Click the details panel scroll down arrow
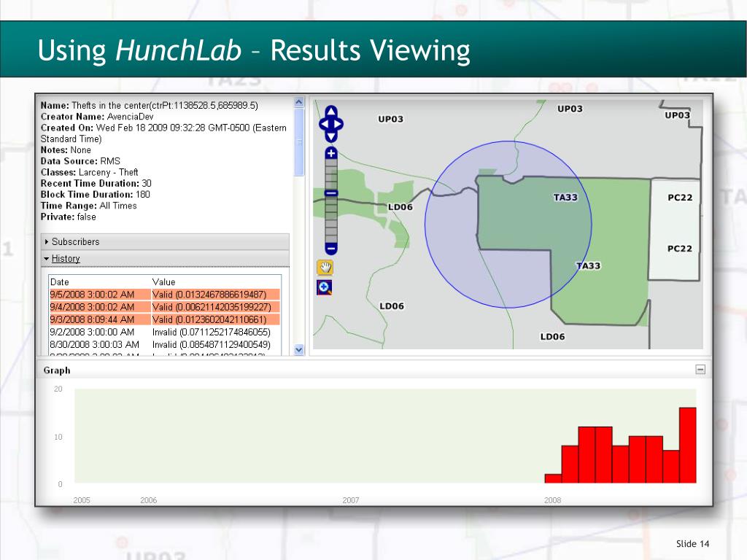 (299, 349)
